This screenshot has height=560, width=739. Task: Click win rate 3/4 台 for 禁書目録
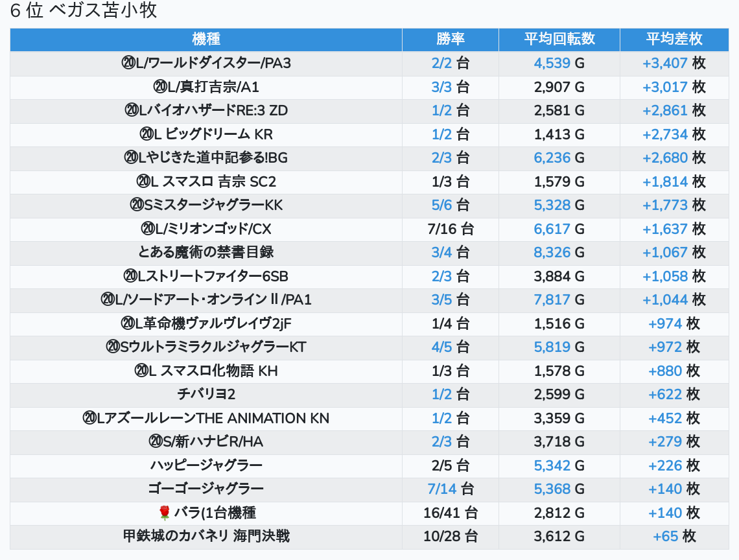click(x=450, y=252)
